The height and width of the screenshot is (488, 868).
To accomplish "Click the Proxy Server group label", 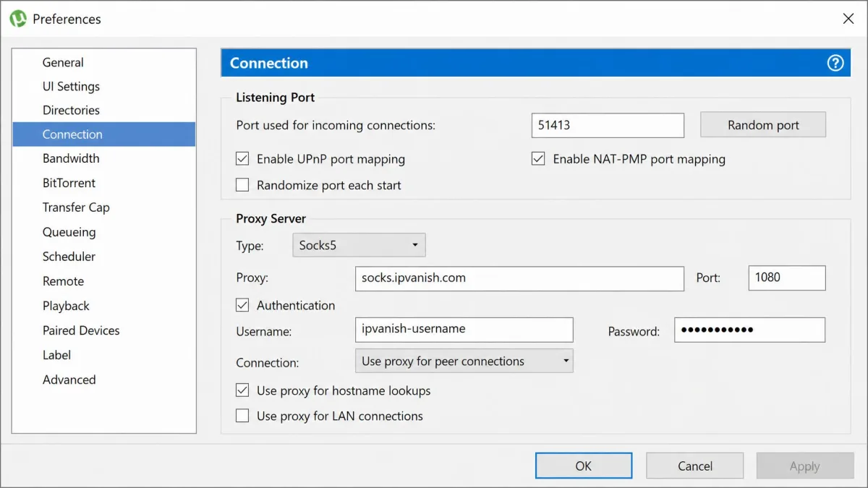I will 271,218.
